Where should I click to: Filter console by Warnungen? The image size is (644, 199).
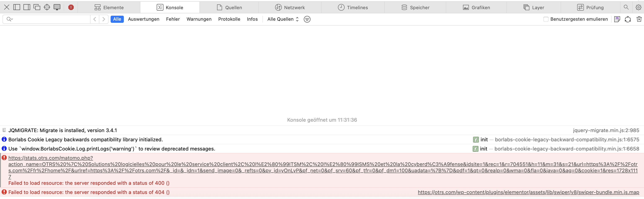click(199, 19)
